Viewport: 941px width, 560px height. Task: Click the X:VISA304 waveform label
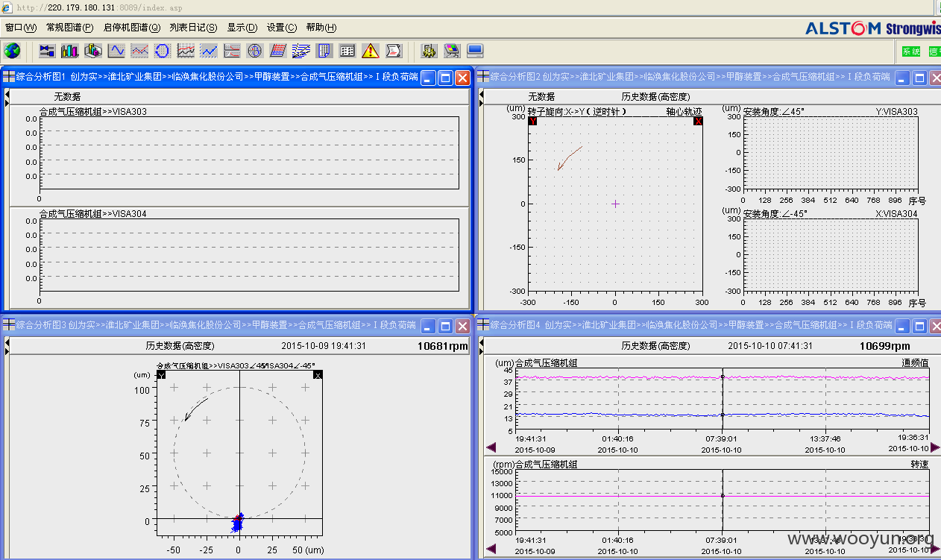[x=896, y=213]
